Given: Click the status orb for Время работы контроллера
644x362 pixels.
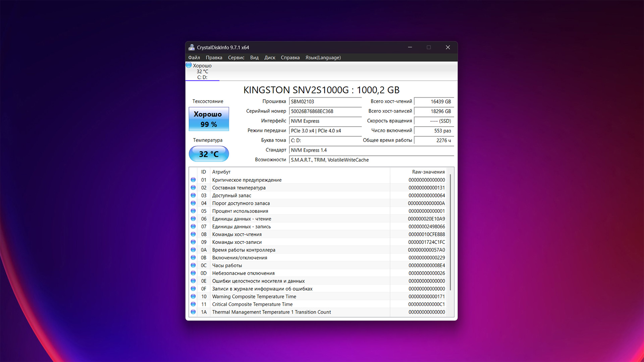Looking at the screenshot, I should [193, 250].
